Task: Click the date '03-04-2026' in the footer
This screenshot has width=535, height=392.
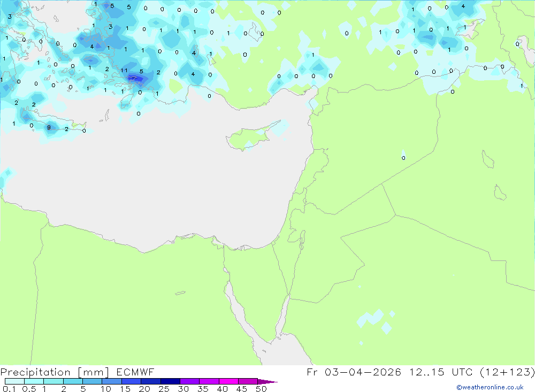Action: click(363, 372)
